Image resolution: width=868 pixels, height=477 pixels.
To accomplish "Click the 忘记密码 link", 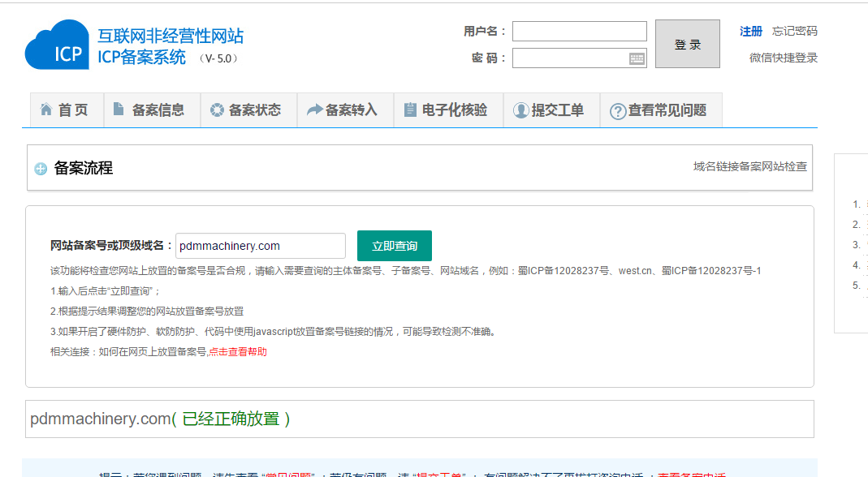I will click(x=794, y=31).
